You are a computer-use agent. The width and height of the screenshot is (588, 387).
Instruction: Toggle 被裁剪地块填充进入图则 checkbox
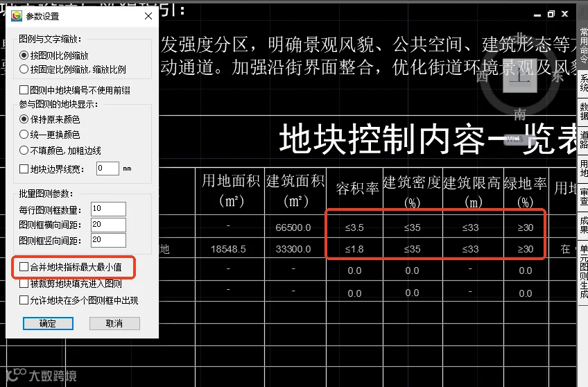tap(24, 284)
